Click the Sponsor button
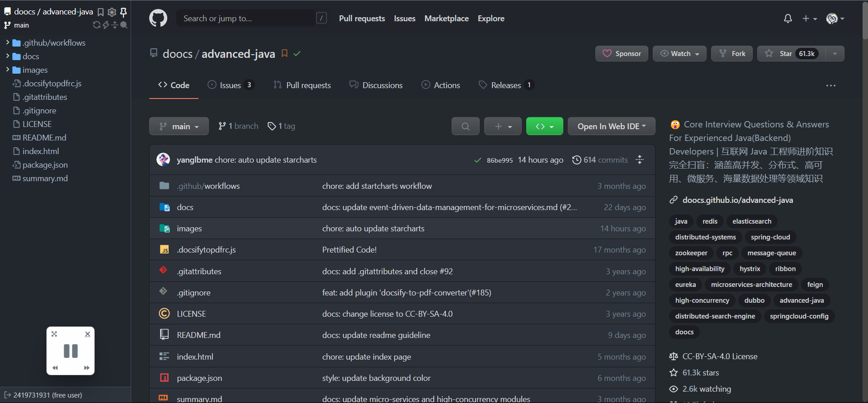This screenshot has width=868, height=403. point(622,54)
